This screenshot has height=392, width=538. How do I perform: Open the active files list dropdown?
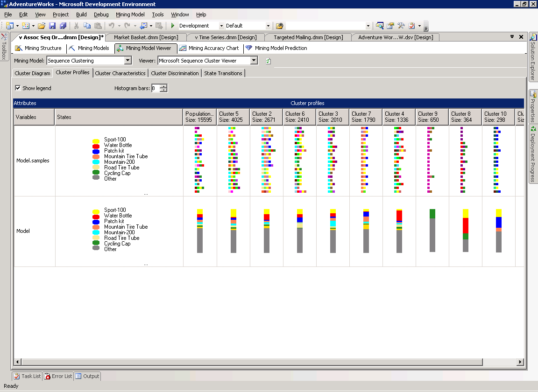[x=512, y=37]
